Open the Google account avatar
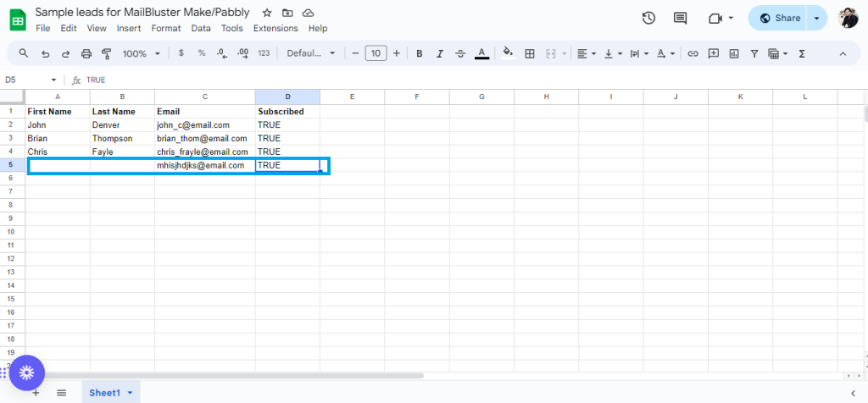The width and height of the screenshot is (868, 403). click(x=848, y=19)
